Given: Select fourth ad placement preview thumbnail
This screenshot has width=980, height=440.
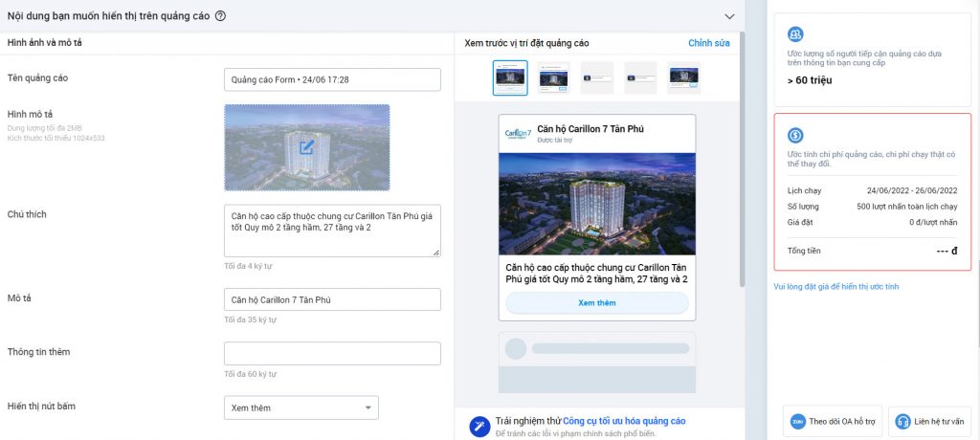Looking at the screenshot, I should click(x=640, y=77).
